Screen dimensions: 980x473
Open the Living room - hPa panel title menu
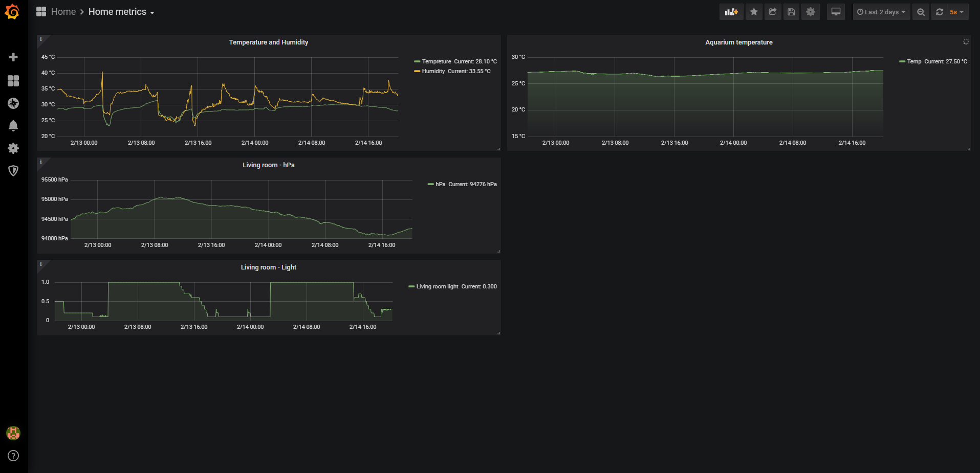269,165
